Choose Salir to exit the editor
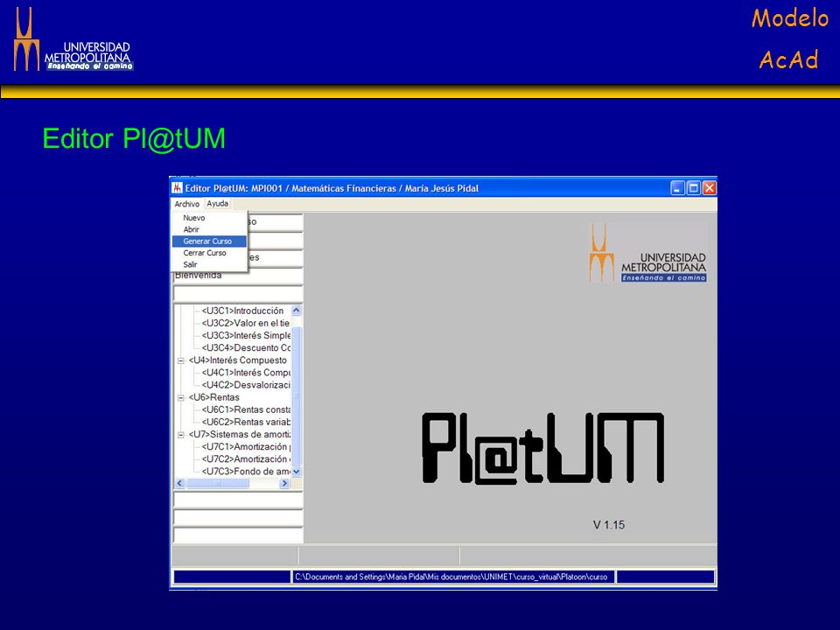Image resolution: width=840 pixels, height=630 pixels. [190, 264]
